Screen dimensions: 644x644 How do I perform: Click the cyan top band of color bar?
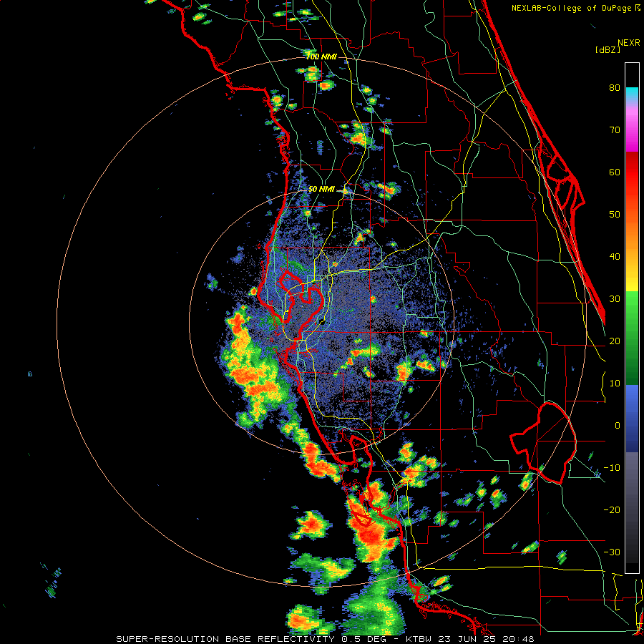click(632, 94)
